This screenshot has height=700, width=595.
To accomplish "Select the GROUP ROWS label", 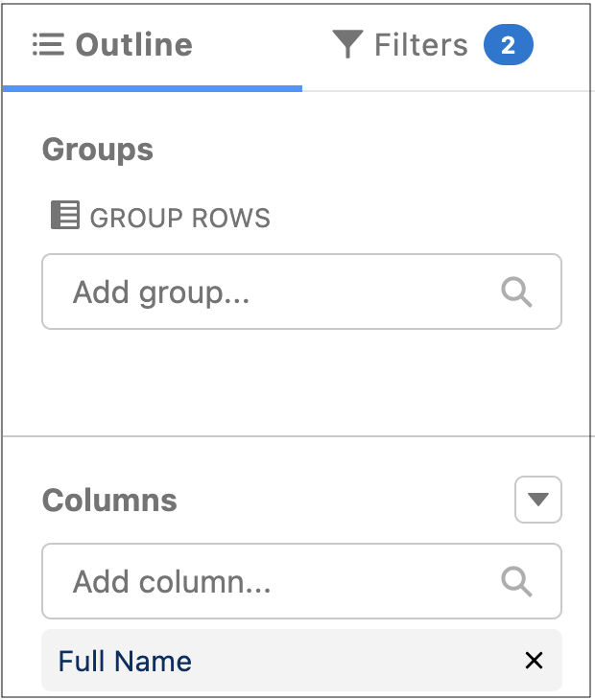I will (180, 218).
